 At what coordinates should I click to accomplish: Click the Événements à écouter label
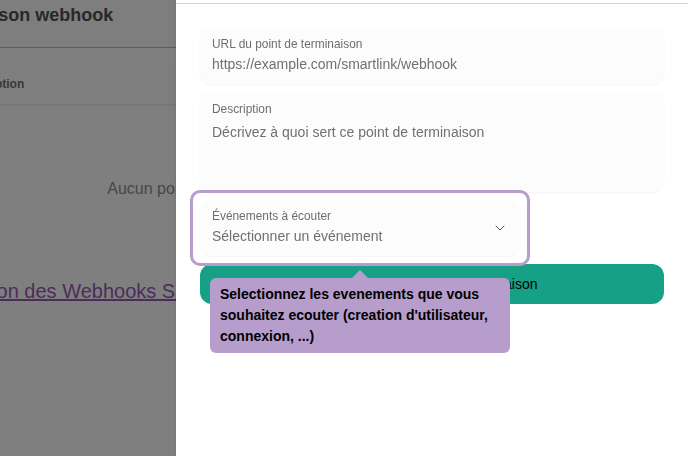(x=271, y=215)
